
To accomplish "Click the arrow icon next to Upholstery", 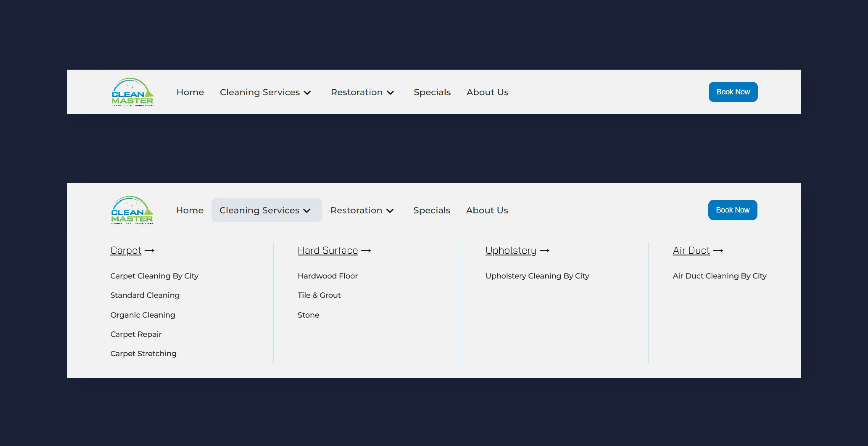I will tap(545, 250).
